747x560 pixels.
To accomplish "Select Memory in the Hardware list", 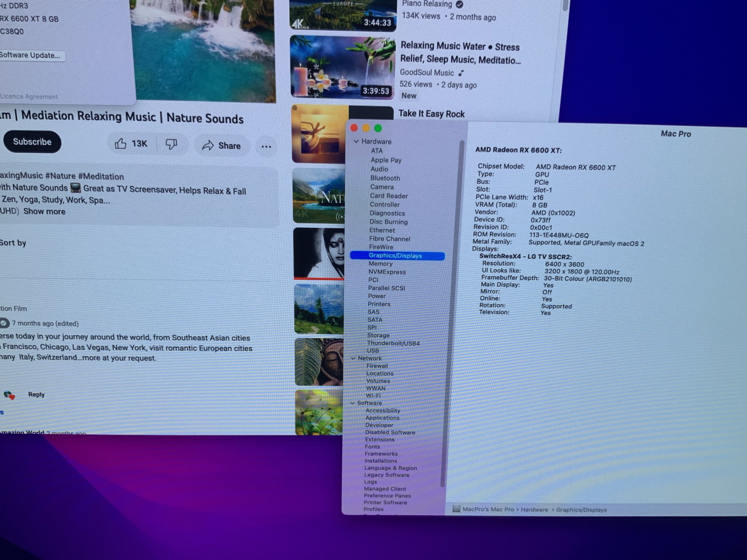I will click(380, 264).
